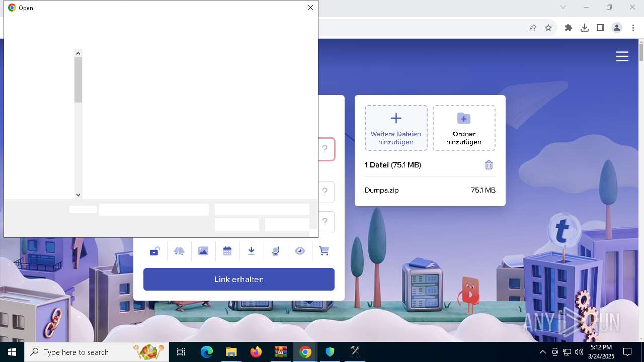Show hidden system tray icons
644x362 pixels.
(542, 352)
